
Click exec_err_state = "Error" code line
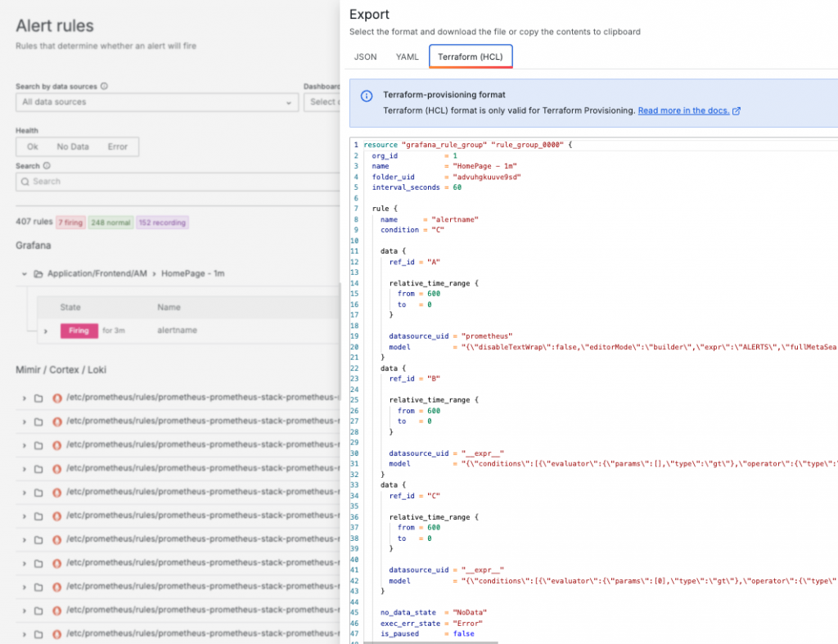[x=431, y=624]
